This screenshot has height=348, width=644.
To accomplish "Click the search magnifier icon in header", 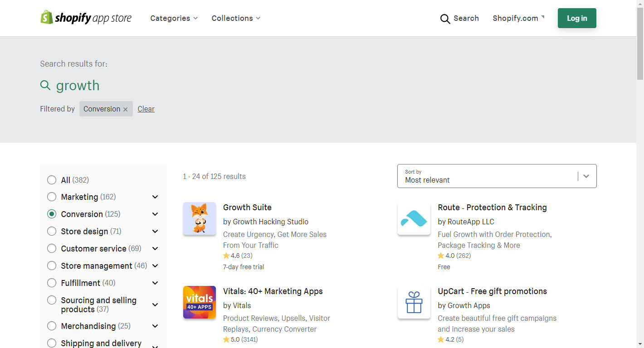I will point(445,19).
